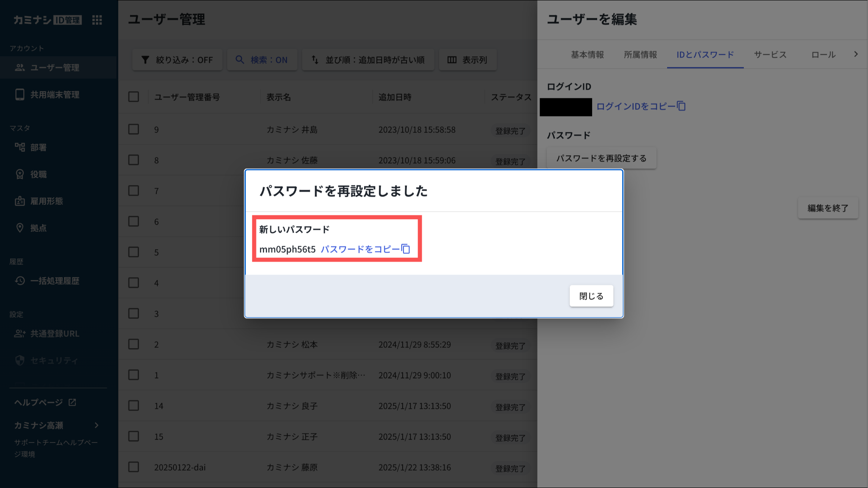Viewport: 868px width, 488px height.
Task: Click the 閉じる button in dialog
Action: pos(591,296)
